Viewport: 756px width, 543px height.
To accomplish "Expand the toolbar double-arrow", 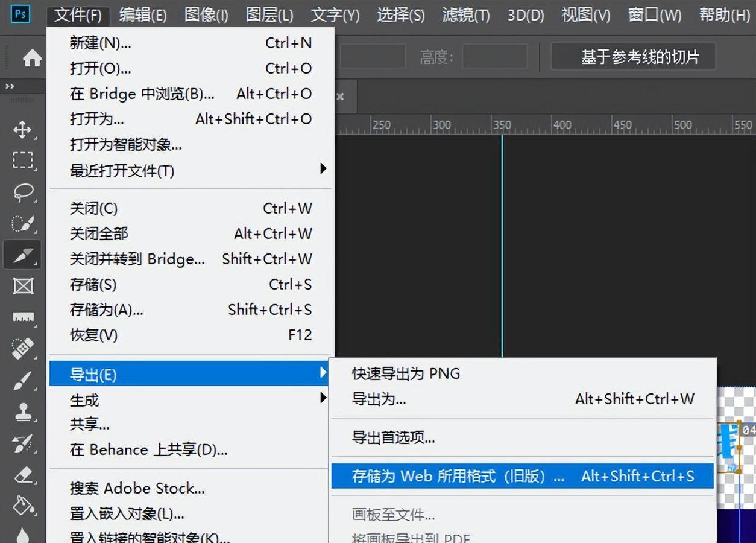I will coord(10,87).
